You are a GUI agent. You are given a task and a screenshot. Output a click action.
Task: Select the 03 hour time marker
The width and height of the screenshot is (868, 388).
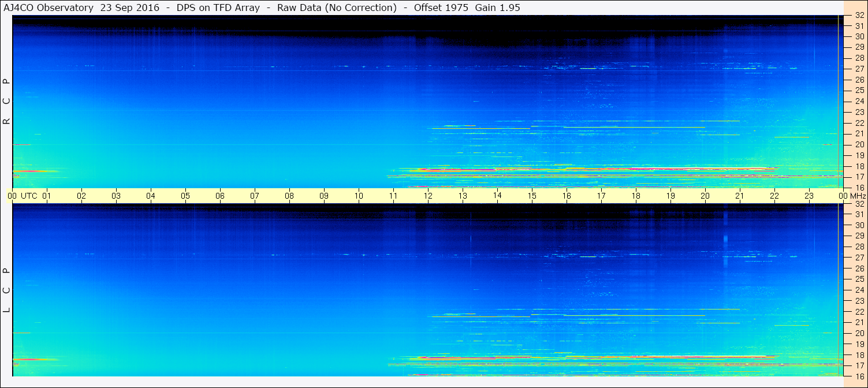click(116, 196)
